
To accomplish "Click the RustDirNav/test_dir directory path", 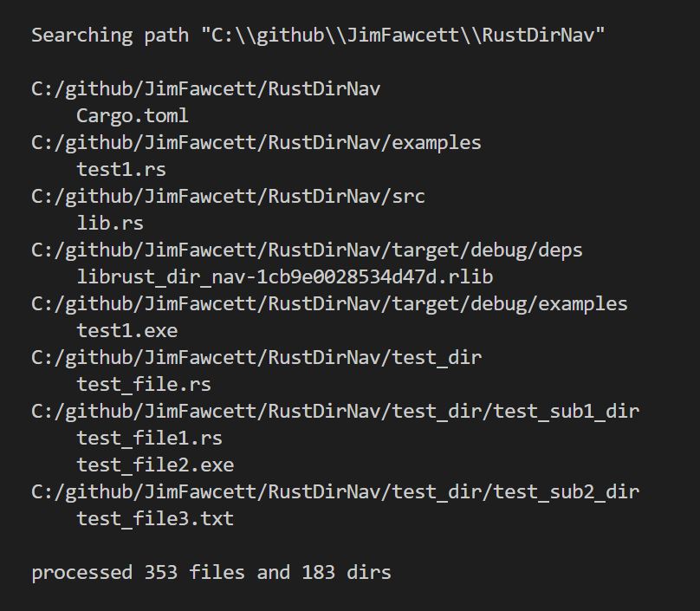I will [x=256, y=357].
